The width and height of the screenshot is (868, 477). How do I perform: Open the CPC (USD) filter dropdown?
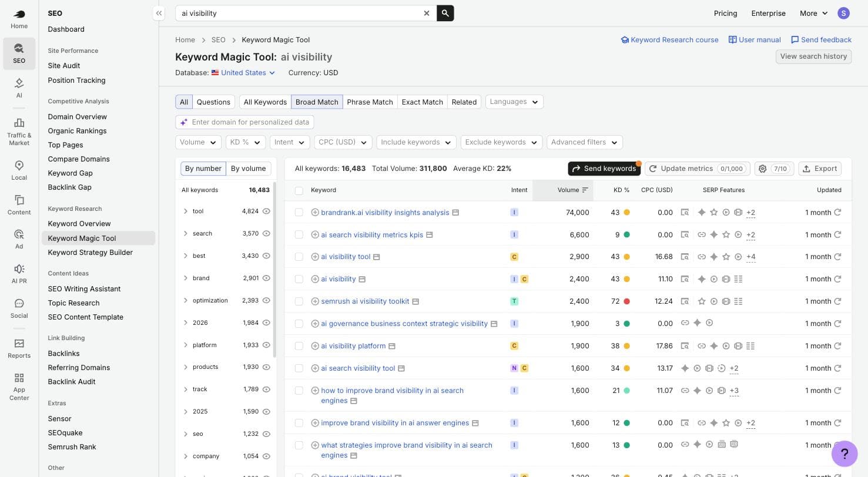343,142
